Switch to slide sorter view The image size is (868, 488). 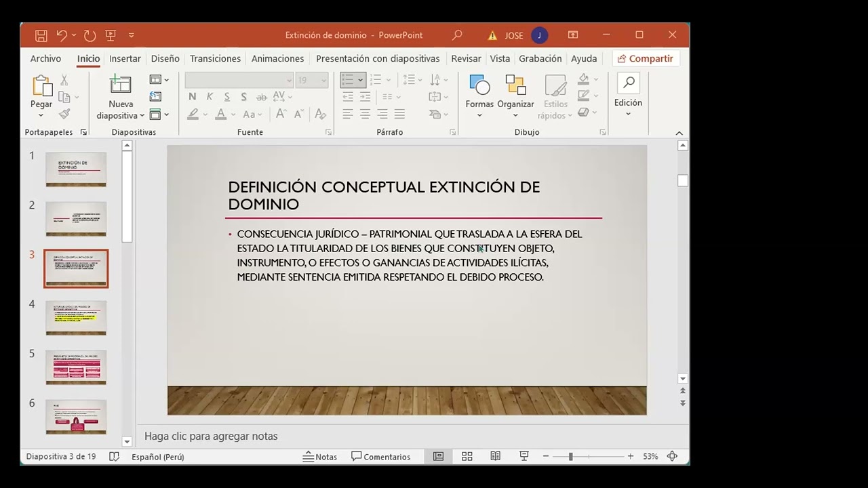(467, 457)
